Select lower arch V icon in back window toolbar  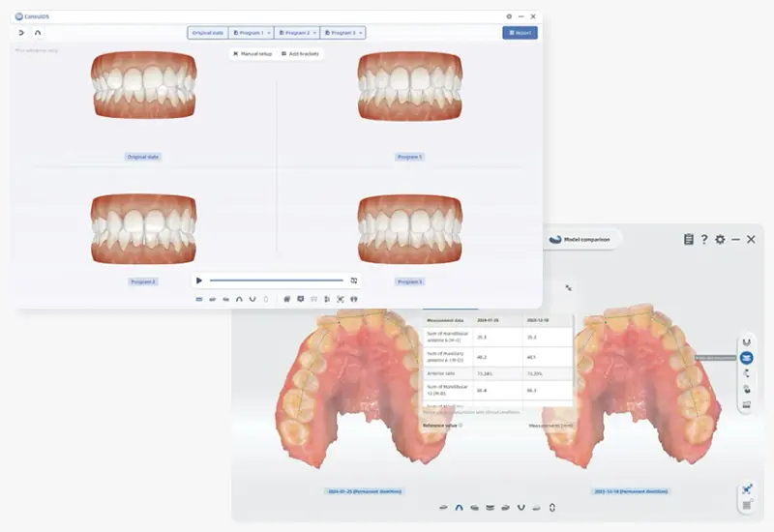[x=521, y=507]
